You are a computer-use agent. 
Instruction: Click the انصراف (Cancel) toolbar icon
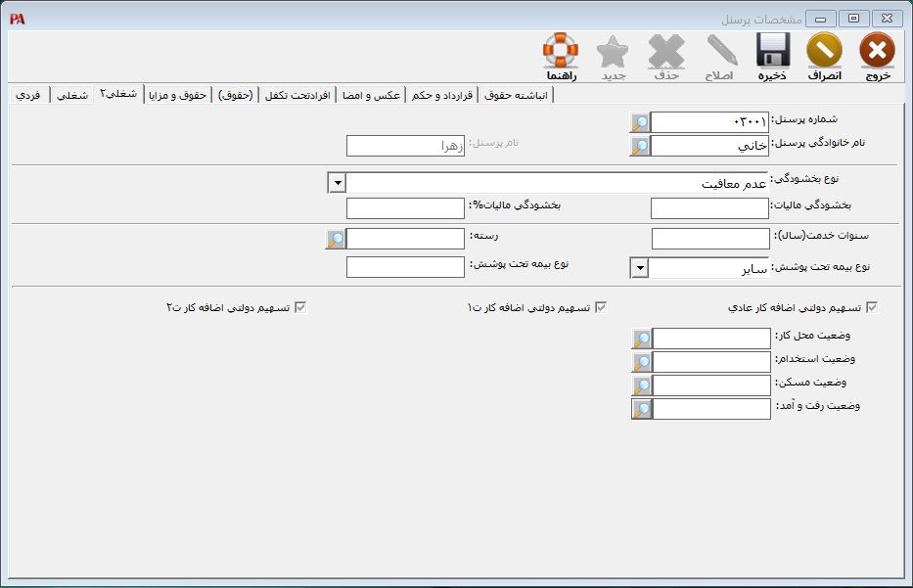point(824,52)
